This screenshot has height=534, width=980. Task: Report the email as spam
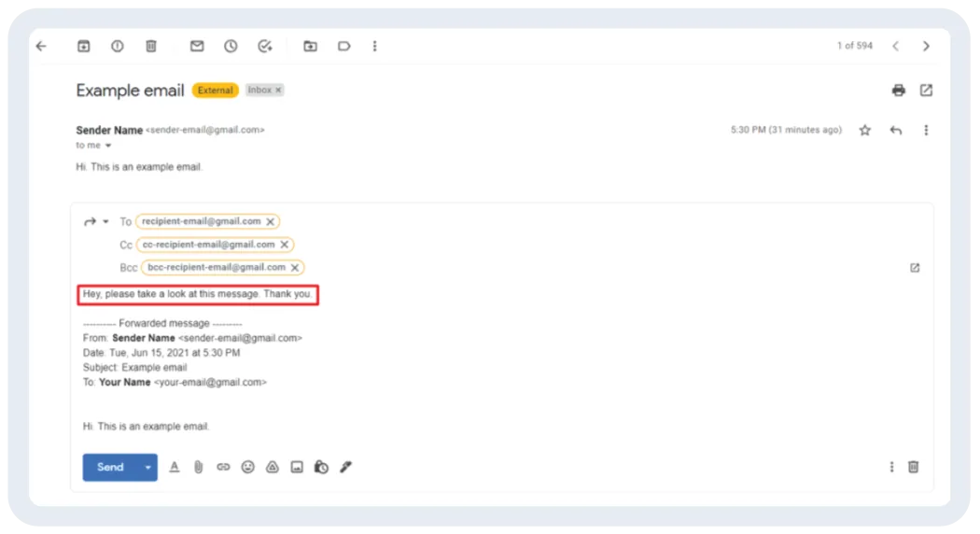pos(117,47)
